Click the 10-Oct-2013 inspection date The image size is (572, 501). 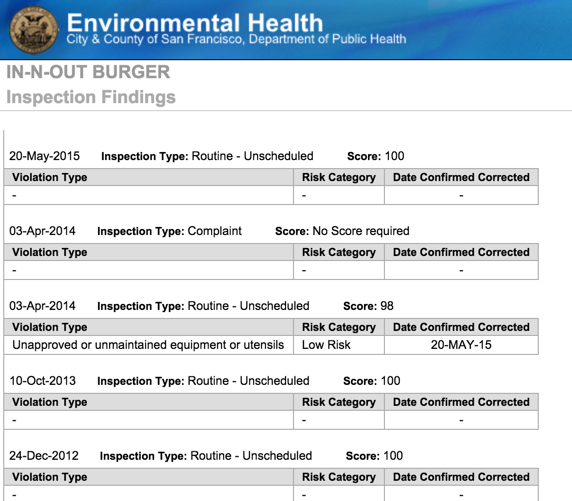43,381
